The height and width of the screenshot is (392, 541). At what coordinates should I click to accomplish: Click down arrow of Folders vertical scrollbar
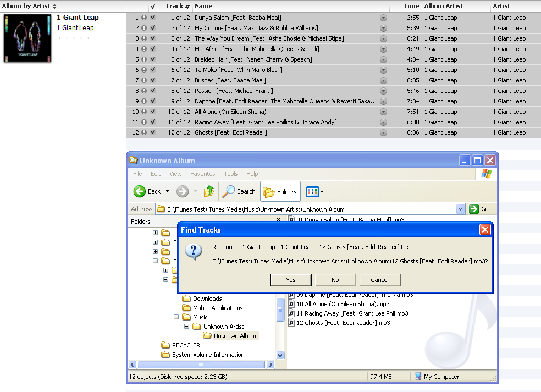coord(280,355)
